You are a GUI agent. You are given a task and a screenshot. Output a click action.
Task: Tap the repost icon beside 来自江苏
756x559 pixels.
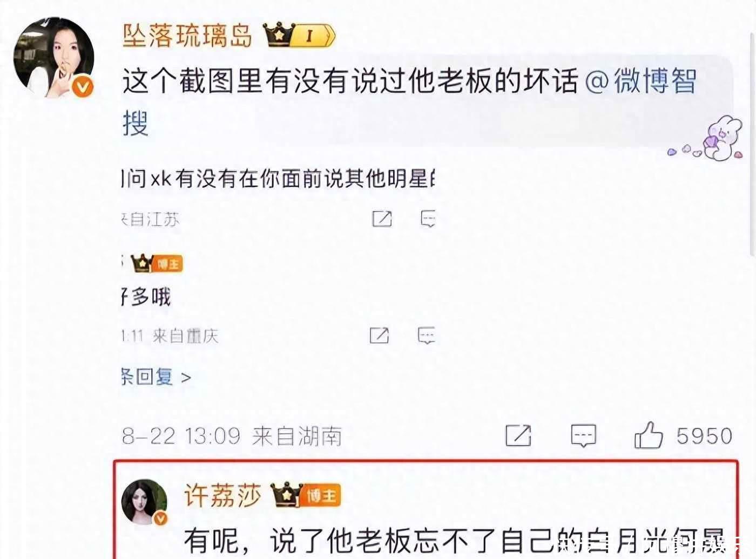click(x=382, y=219)
